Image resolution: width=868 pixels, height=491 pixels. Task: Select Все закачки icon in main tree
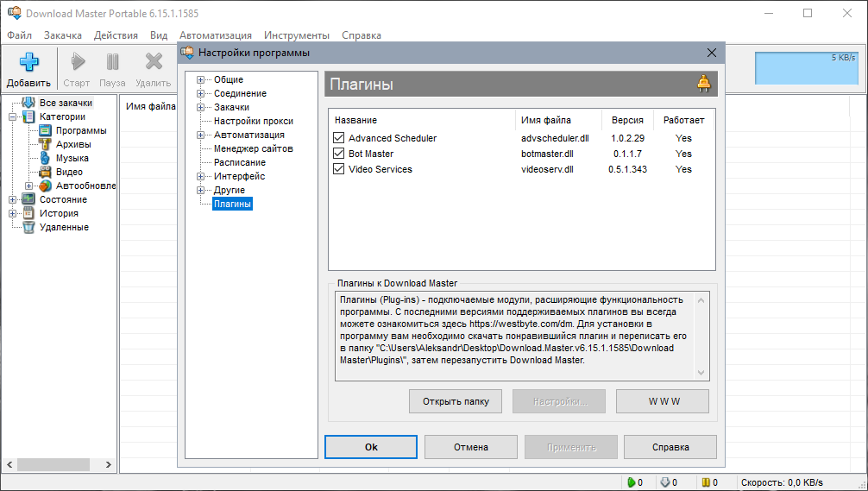(28, 103)
